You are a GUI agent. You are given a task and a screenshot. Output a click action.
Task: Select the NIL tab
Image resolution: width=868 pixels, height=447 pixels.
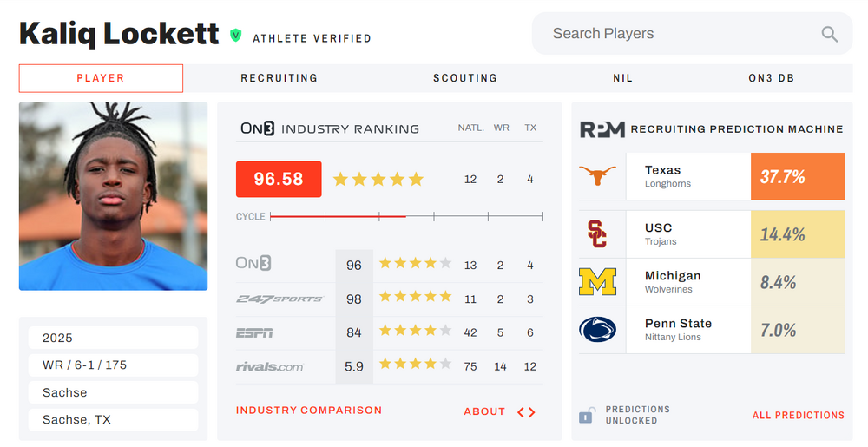(622, 78)
